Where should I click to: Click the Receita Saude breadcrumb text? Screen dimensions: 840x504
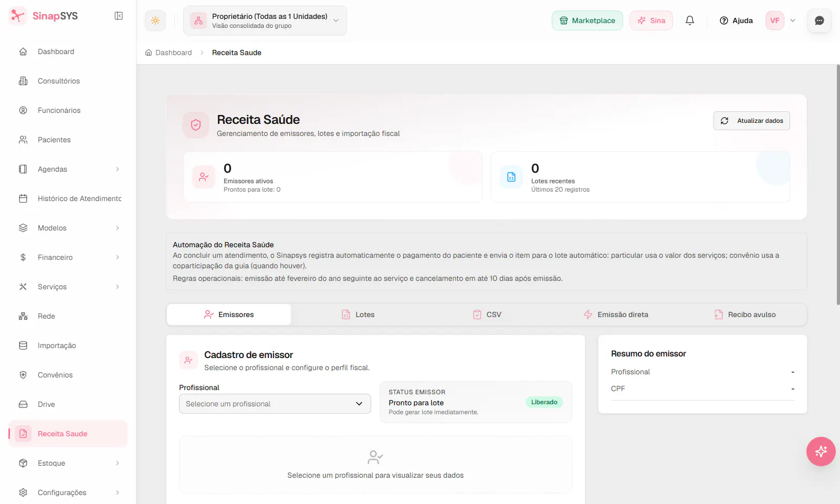pos(237,52)
